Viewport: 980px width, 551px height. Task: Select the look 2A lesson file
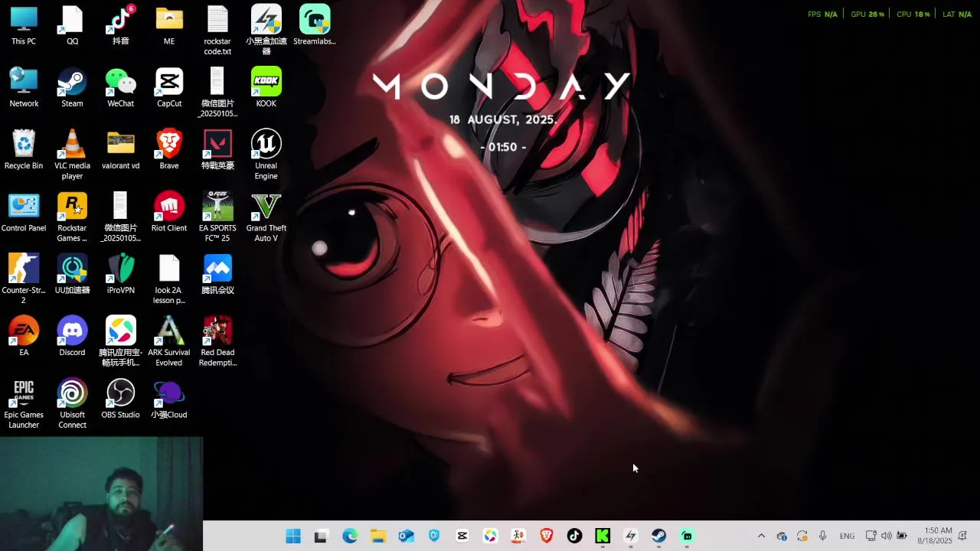coord(169,279)
